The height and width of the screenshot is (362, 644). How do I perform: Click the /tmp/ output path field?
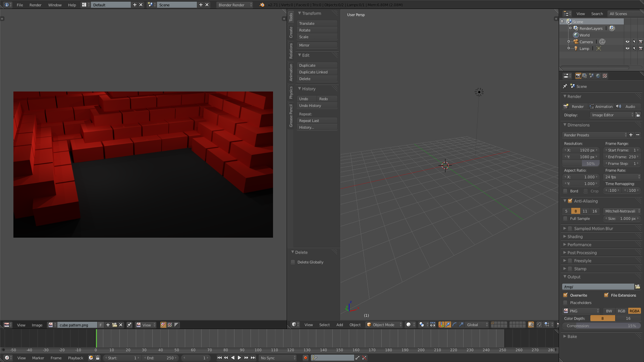(x=597, y=287)
